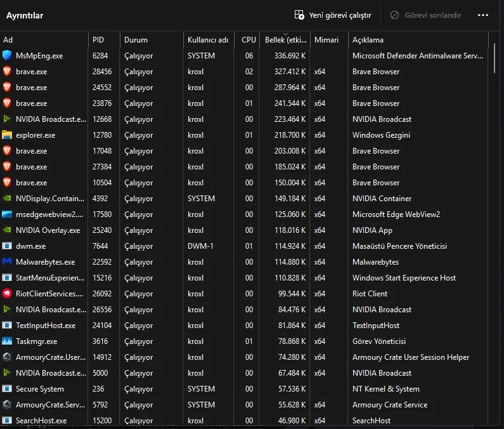
Task: Click description Masaüstü Pencere Yöneticisi
Action: [x=399, y=246]
